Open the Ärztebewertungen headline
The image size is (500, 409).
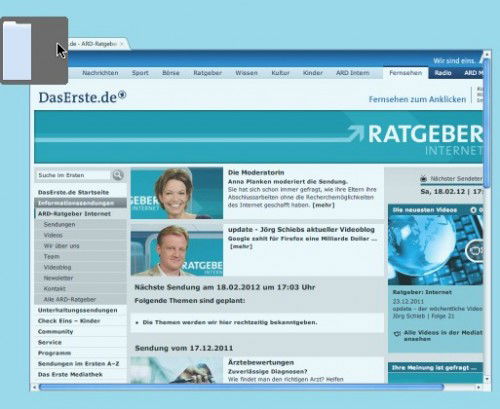[x=261, y=362]
